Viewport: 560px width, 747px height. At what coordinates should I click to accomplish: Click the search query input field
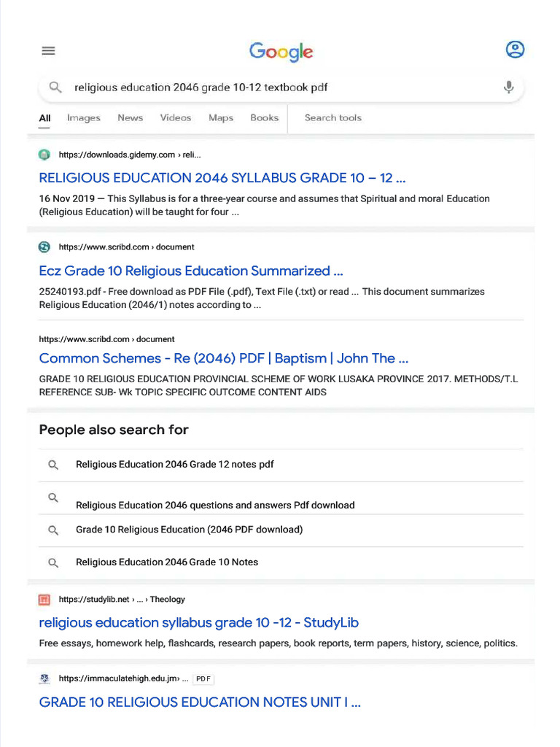281,88
